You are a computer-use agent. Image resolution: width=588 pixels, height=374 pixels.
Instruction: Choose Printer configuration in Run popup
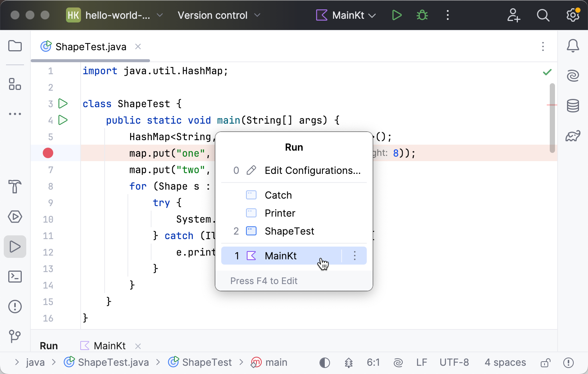tap(294, 213)
